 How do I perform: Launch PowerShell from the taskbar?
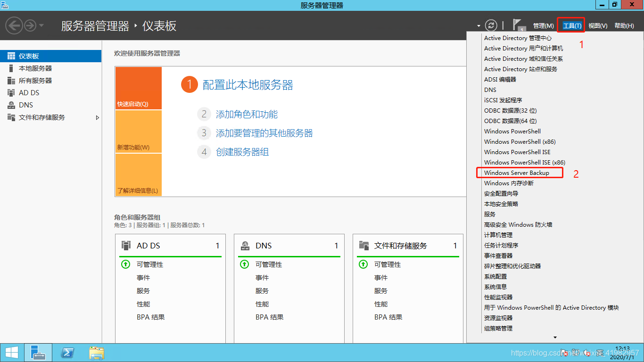[67, 353]
